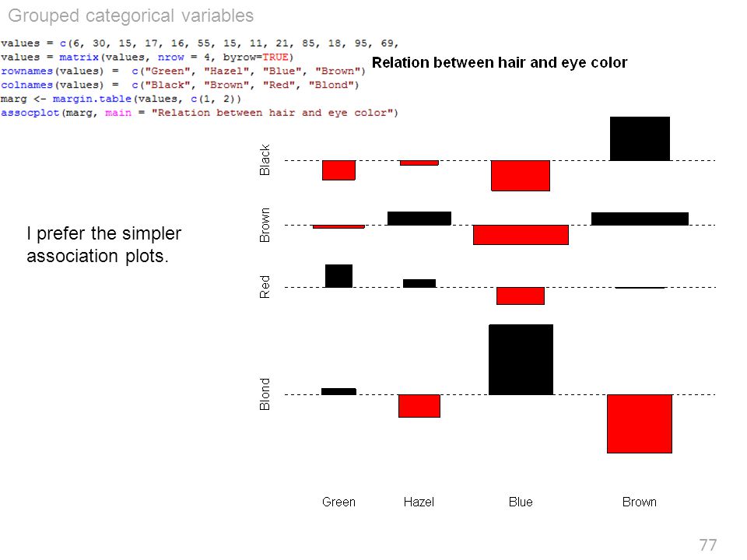Click the 'Grouped categorical variables' slide heading
This screenshot has width=747, height=560.
point(131,16)
